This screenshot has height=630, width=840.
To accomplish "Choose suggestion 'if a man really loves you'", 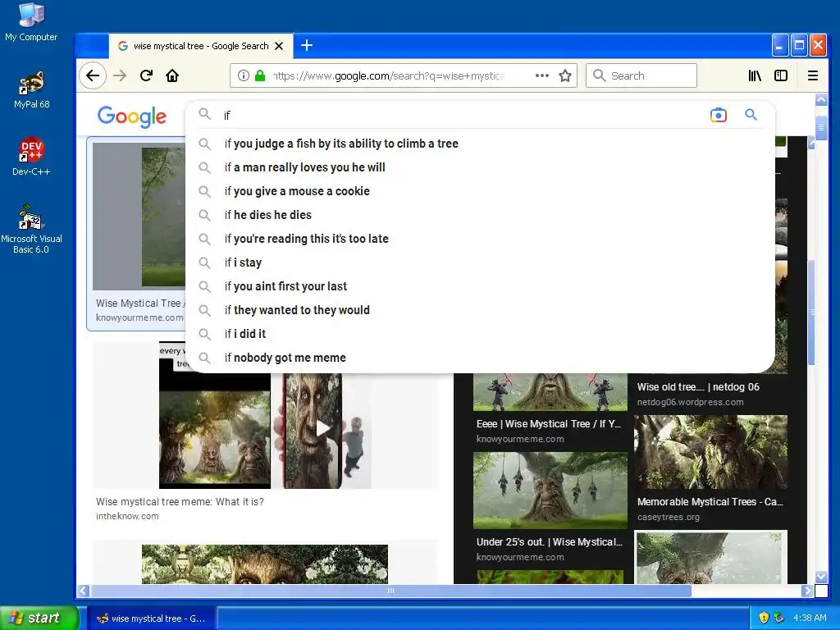I will [480, 167].
